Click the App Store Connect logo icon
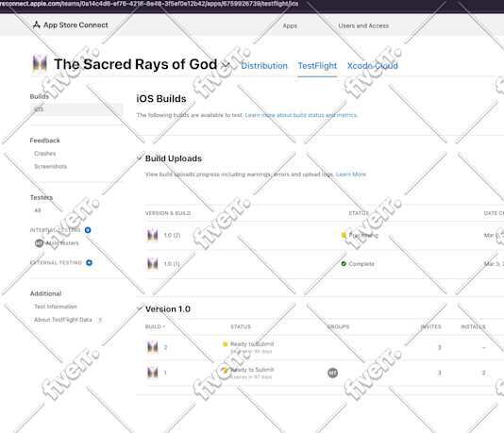The width and height of the screenshot is (504, 433). (x=37, y=25)
